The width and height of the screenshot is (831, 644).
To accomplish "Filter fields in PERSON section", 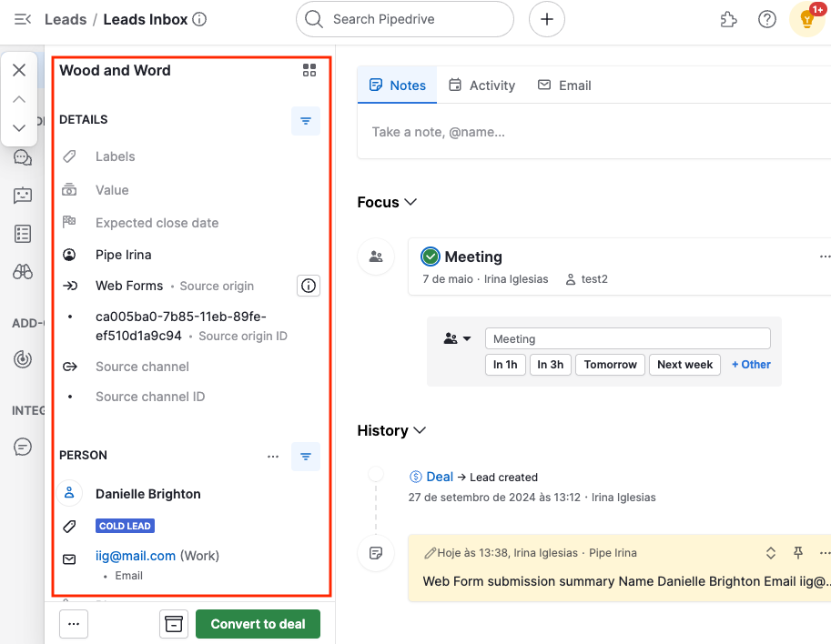I will (306, 457).
